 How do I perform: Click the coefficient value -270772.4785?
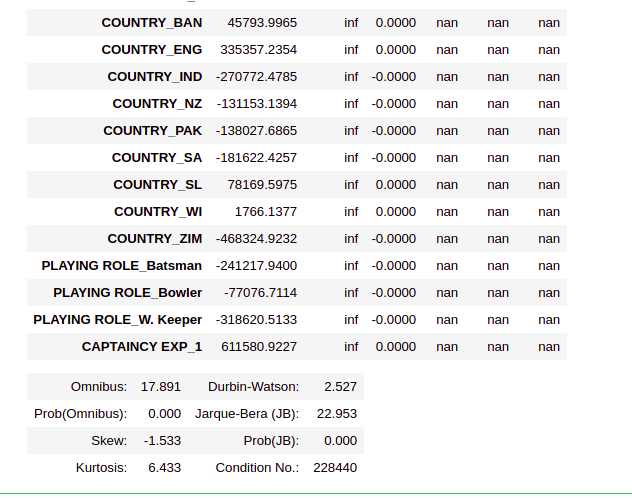[x=256, y=77]
